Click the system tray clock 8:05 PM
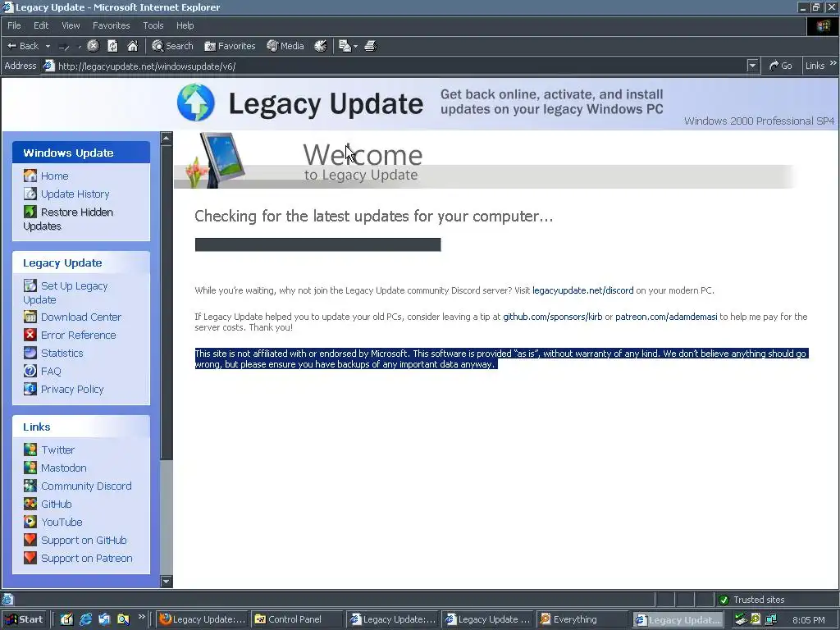Screen dimensions: 840x630 [809, 620]
